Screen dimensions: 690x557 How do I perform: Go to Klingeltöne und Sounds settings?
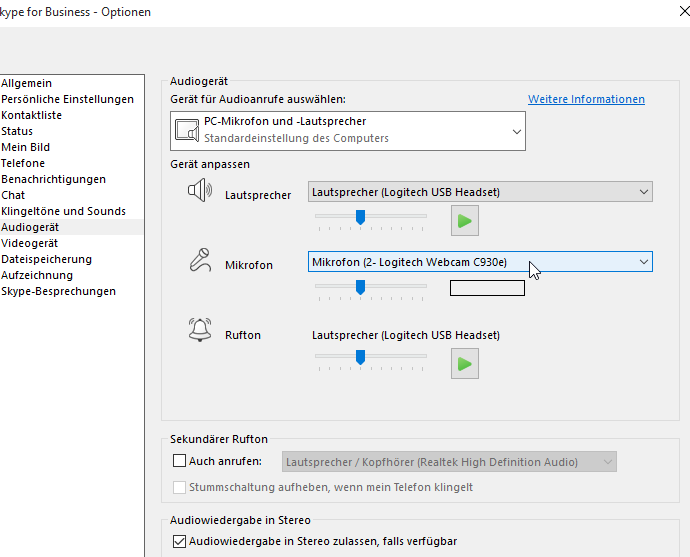(x=63, y=211)
